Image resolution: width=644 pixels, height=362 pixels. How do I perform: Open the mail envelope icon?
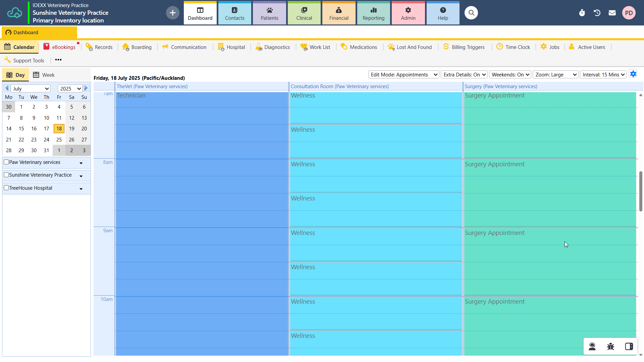(612, 13)
